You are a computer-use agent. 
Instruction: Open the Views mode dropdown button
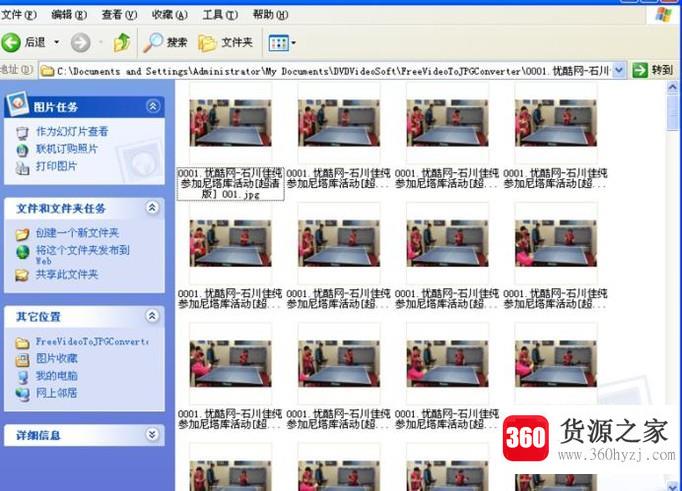282,43
